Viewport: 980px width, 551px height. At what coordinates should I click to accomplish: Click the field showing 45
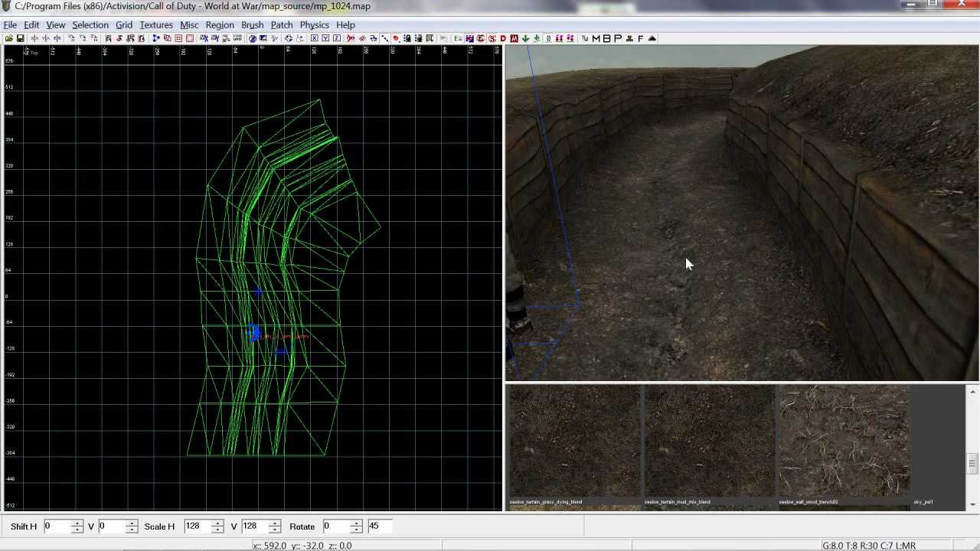[x=380, y=527]
